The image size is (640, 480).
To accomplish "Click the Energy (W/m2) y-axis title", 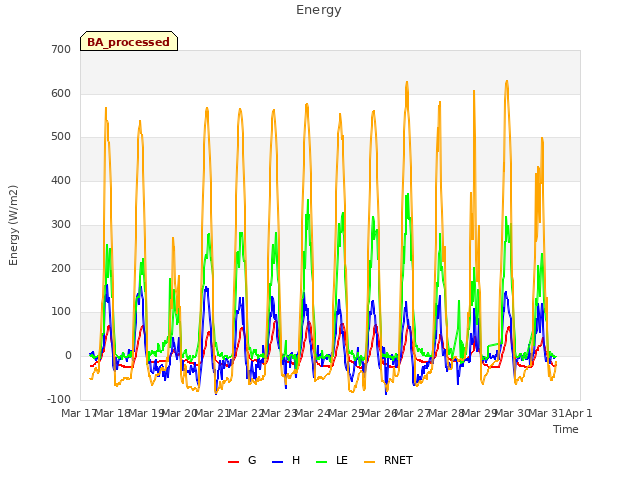I will [13, 225].
